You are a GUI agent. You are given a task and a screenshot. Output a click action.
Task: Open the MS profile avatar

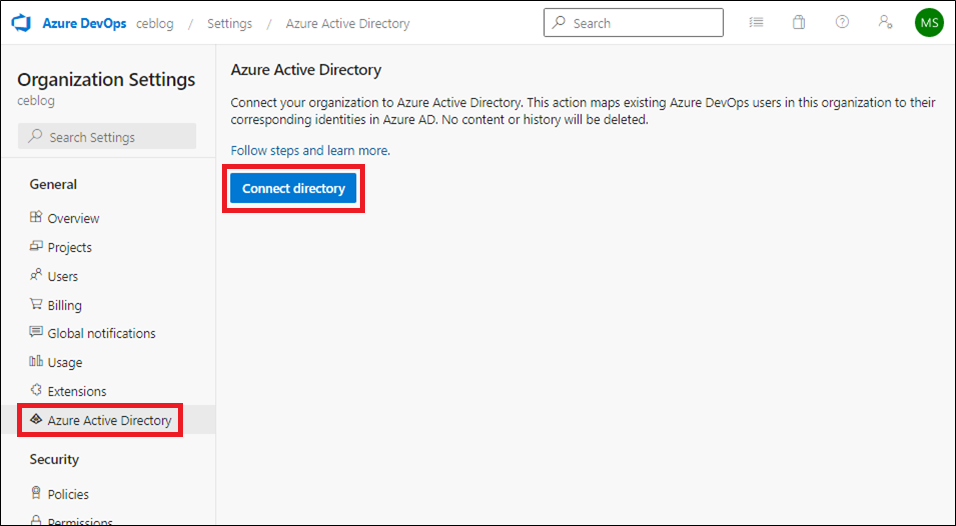tap(929, 23)
